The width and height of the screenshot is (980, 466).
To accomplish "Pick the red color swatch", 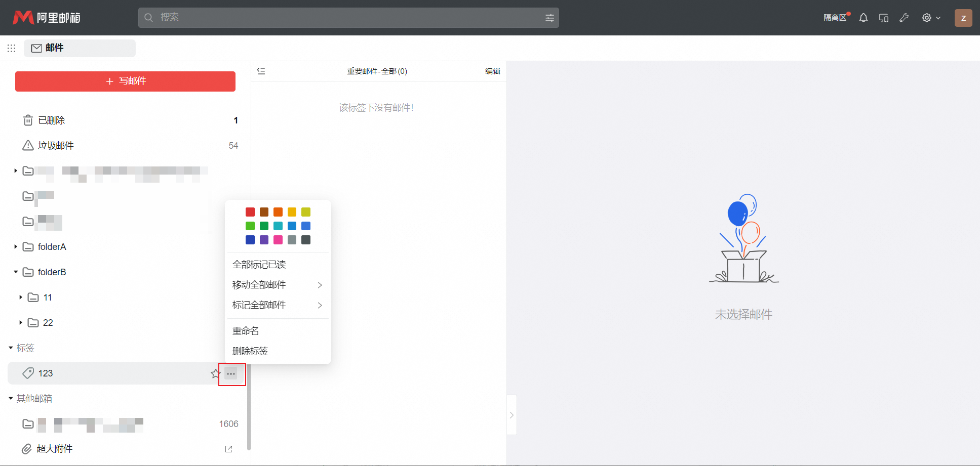I will tap(250, 212).
